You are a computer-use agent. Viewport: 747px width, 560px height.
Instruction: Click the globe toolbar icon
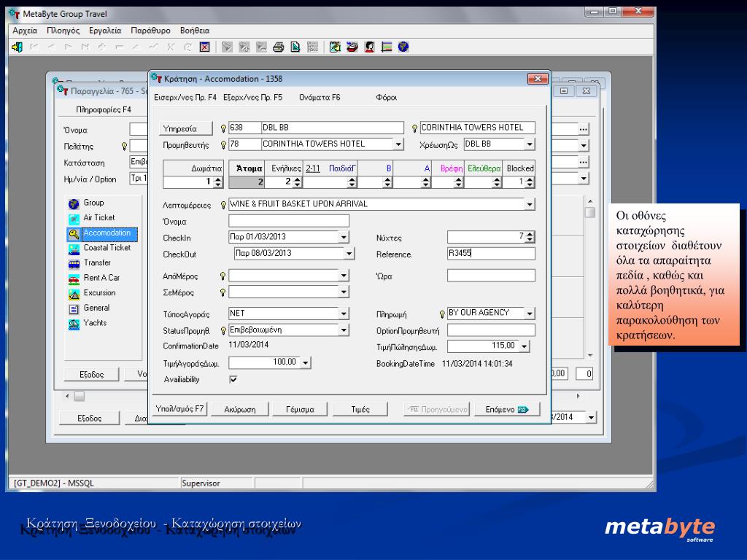403,47
